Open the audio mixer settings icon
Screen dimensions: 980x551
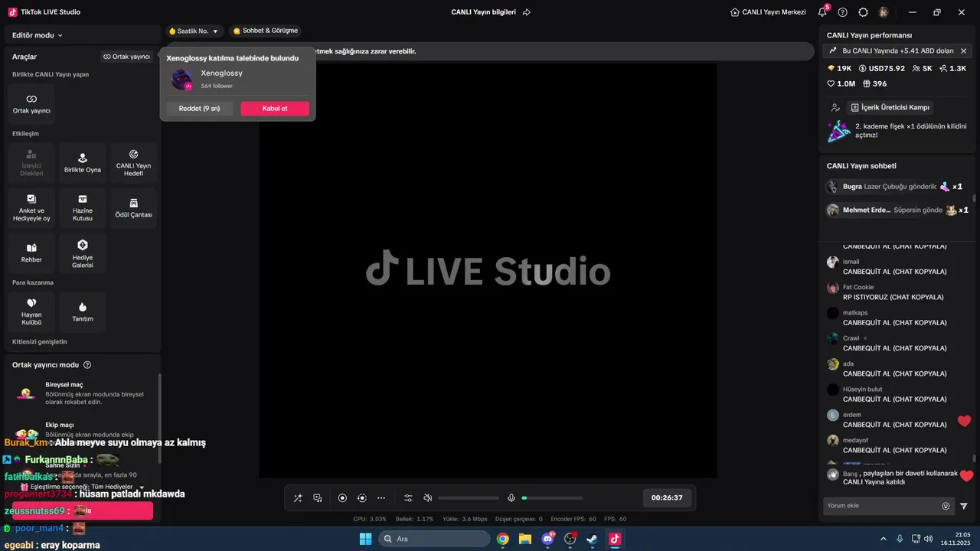click(x=408, y=498)
